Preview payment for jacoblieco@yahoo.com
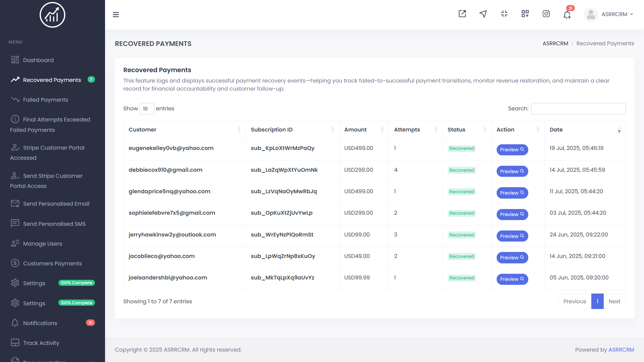This screenshot has width=644, height=362. [512, 257]
